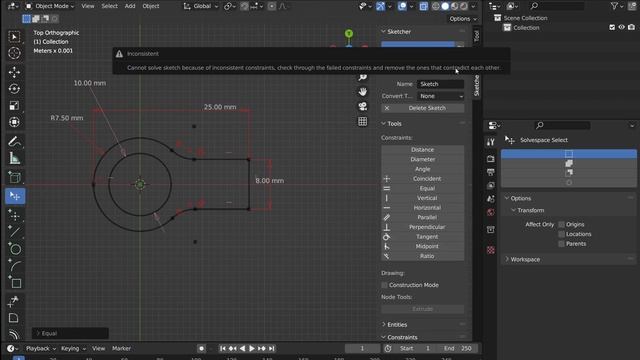Select the Measure tool
This screenshot has height=360, width=640.
pyautogui.click(x=14, y=158)
